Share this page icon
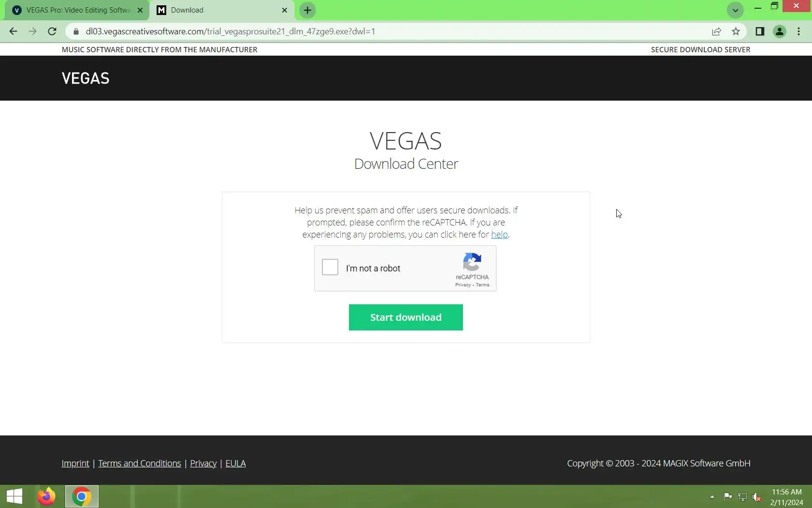The width and height of the screenshot is (812, 508). 716,31
